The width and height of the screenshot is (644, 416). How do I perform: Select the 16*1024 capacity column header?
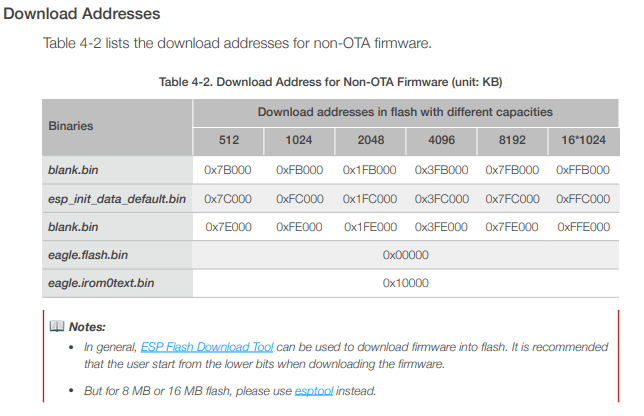[584, 140]
